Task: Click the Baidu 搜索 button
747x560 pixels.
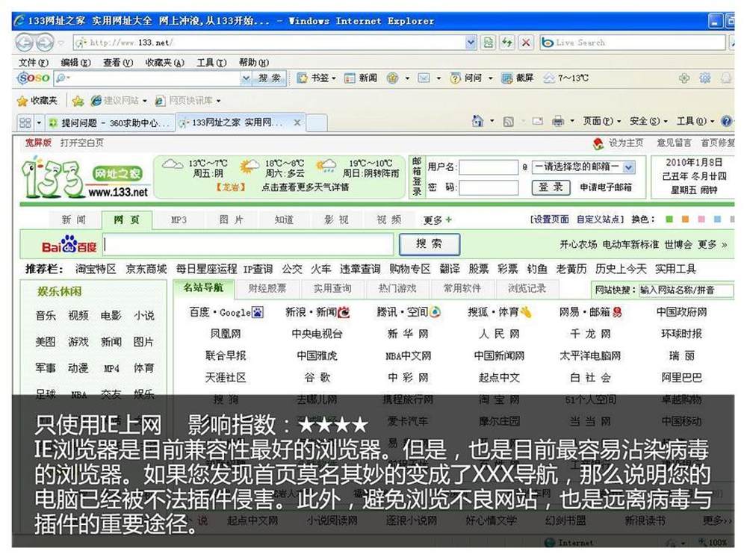Action: tap(430, 244)
